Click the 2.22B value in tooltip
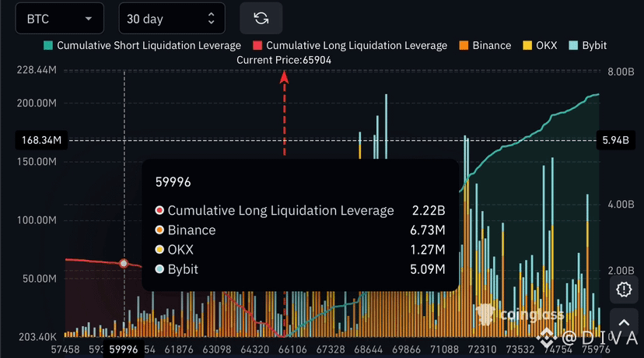 [429, 210]
